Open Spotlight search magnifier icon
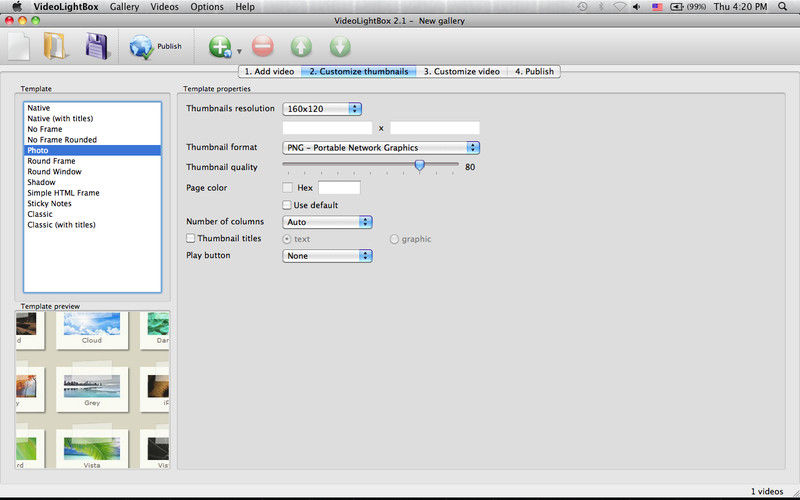Image resolution: width=800 pixels, height=500 pixels. [782, 7]
